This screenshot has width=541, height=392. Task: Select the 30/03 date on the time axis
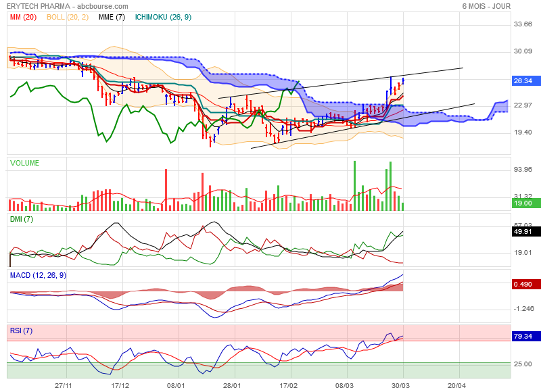[x=400, y=385]
